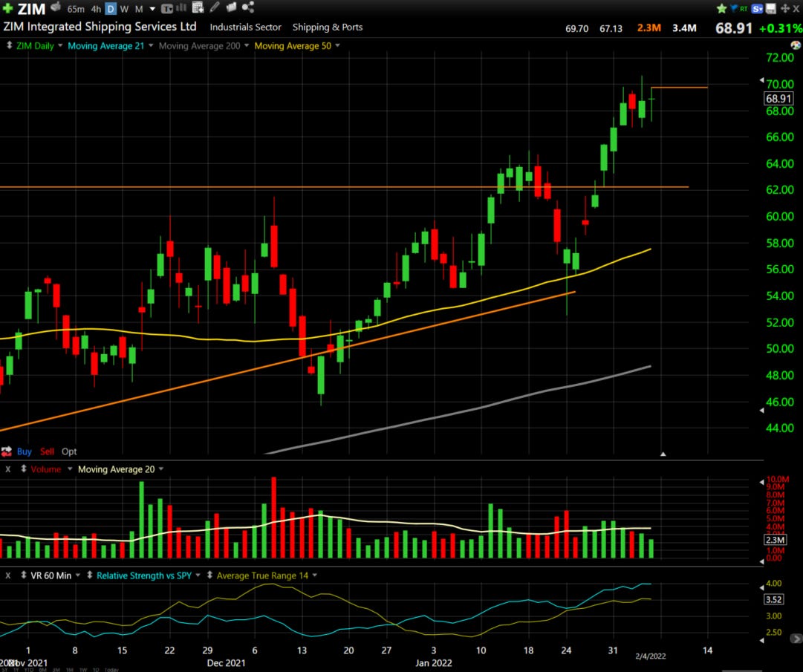803x672 pixels.
Task: Click the green star favorite icon
Action: [x=721, y=8]
